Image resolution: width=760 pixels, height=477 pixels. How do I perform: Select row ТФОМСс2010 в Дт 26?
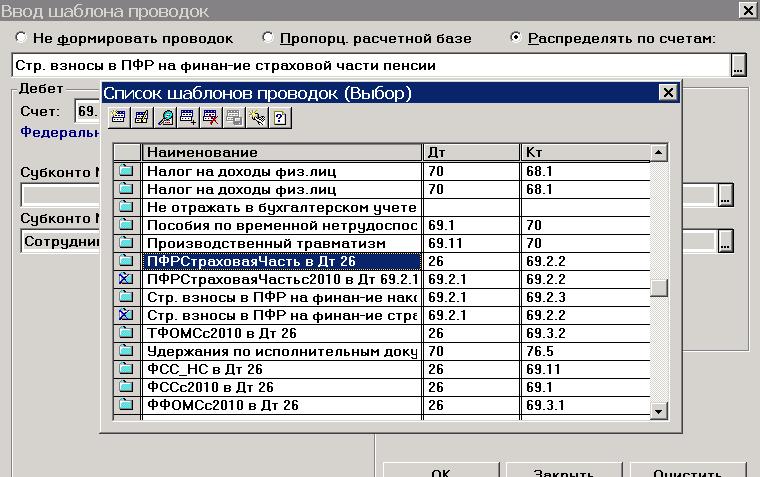point(382,333)
